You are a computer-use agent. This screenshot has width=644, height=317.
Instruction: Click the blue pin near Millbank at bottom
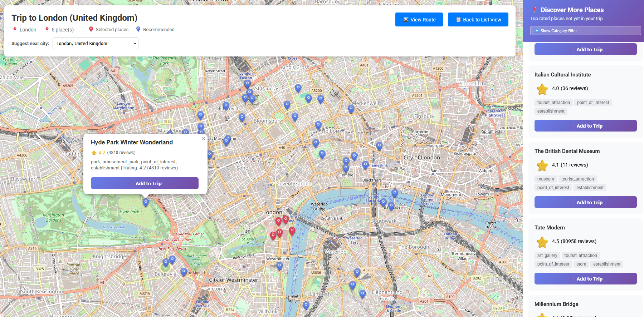(306, 305)
